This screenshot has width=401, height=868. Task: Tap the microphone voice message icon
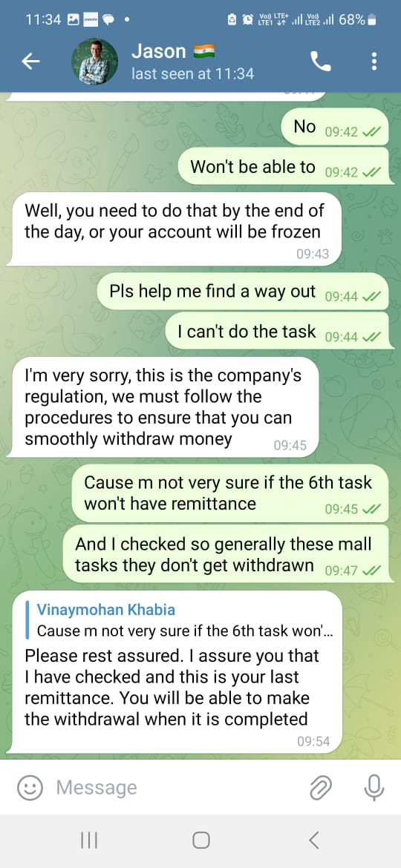coord(374,787)
